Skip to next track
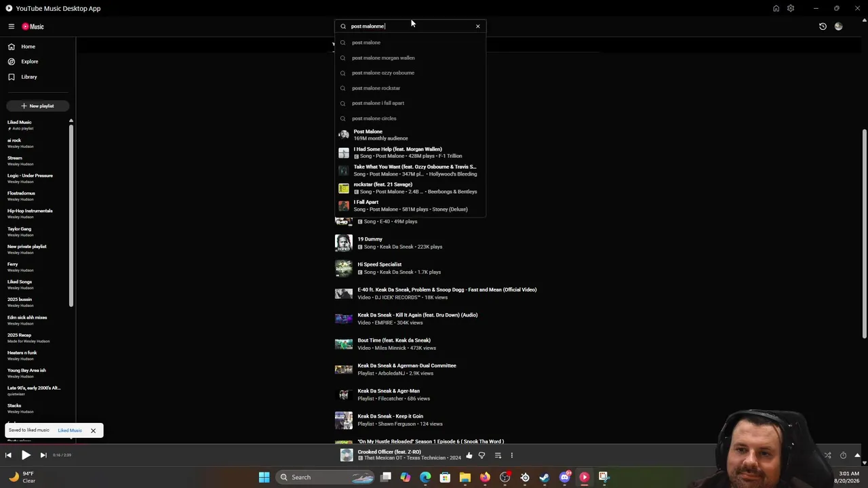The width and height of the screenshot is (868, 488). tap(43, 455)
